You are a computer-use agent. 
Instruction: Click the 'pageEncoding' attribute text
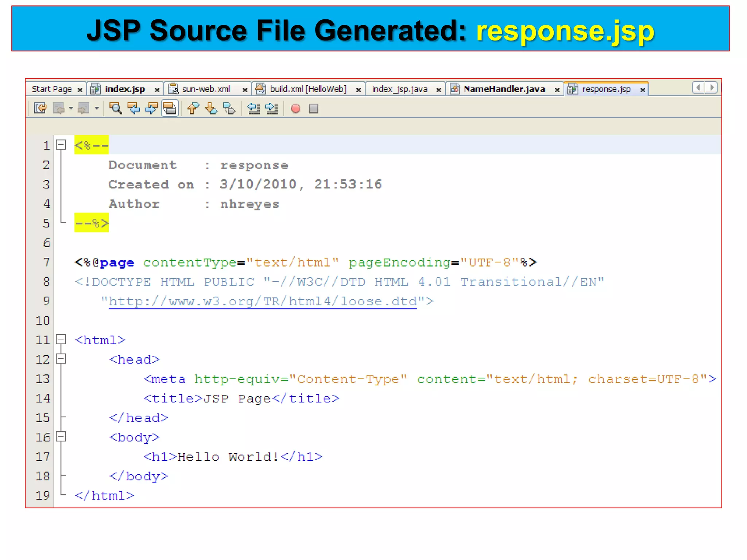point(399,262)
